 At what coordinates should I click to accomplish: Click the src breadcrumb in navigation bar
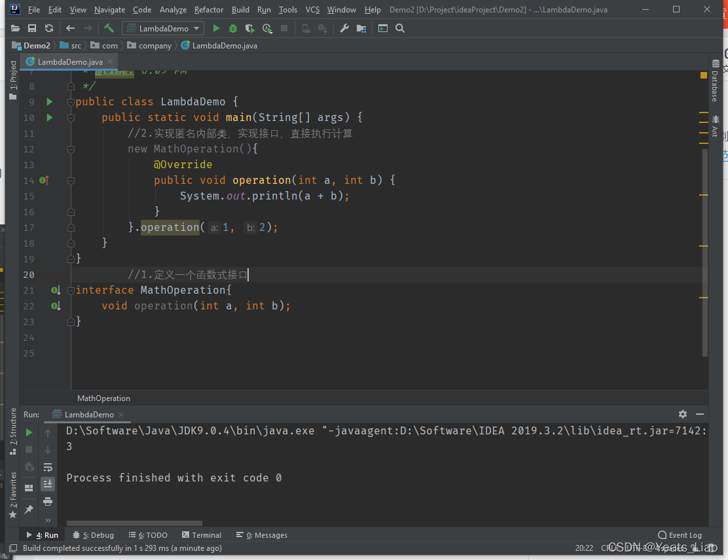[71, 46]
